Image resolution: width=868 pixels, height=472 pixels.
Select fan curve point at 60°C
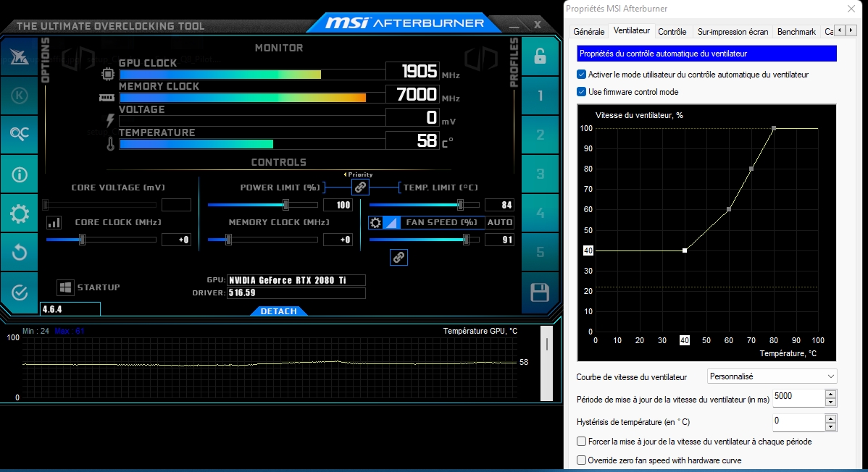click(x=729, y=209)
